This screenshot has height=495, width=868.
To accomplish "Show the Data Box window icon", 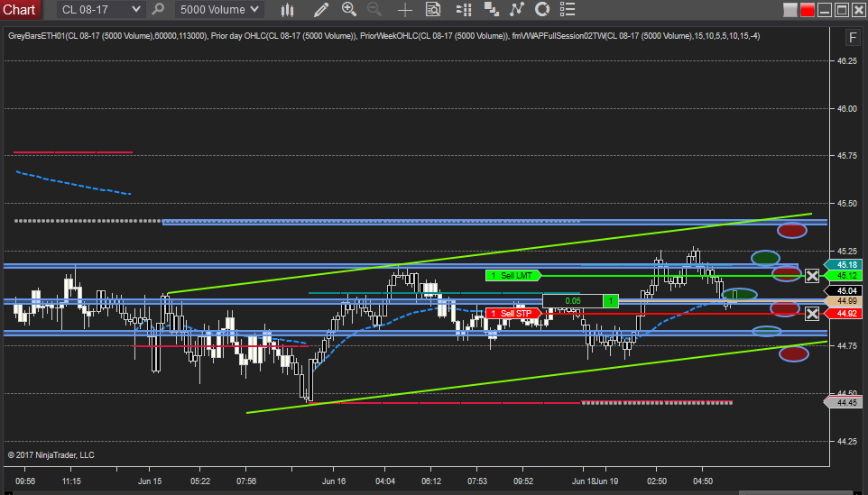I will point(433,9).
